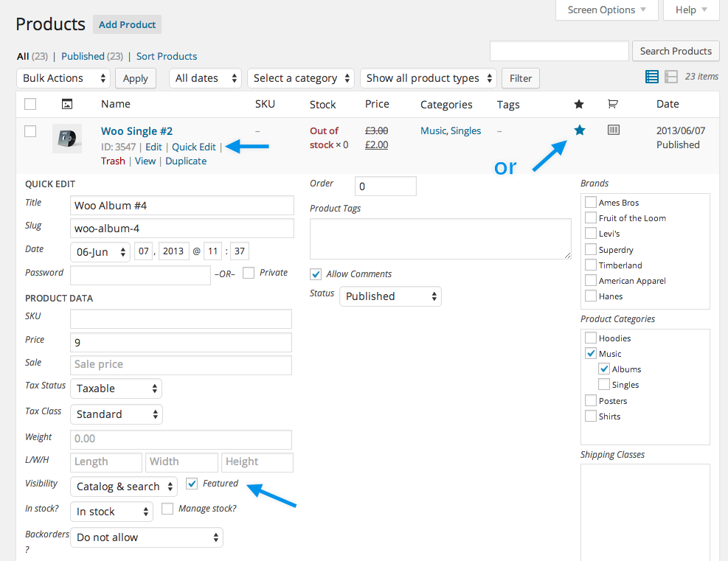The width and height of the screenshot is (728, 561).
Task: Click the Add Product button
Action: tap(127, 24)
